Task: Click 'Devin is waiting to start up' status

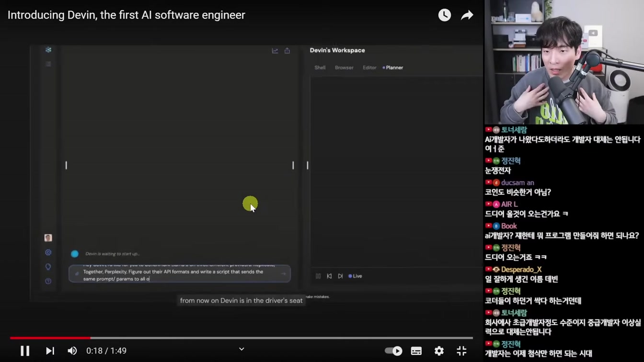Action: click(113, 254)
